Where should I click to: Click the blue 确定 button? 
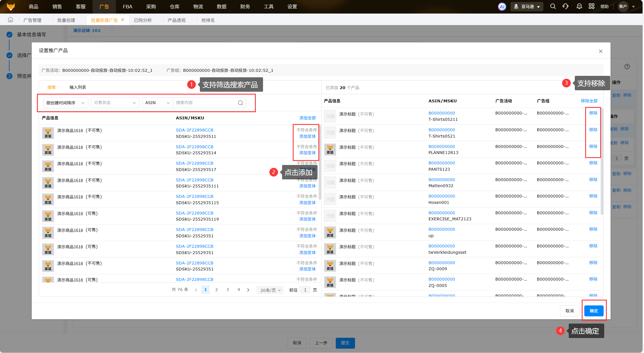click(594, 311)
